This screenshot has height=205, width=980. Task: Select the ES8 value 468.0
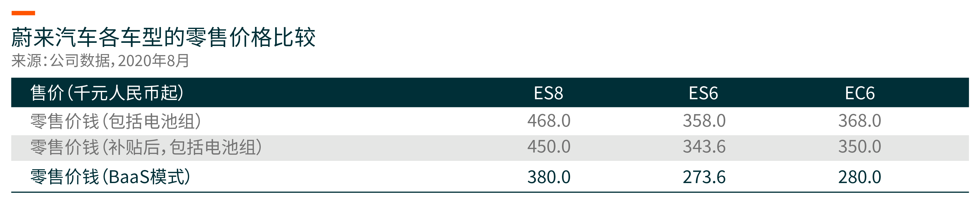[x=549, y=121]
